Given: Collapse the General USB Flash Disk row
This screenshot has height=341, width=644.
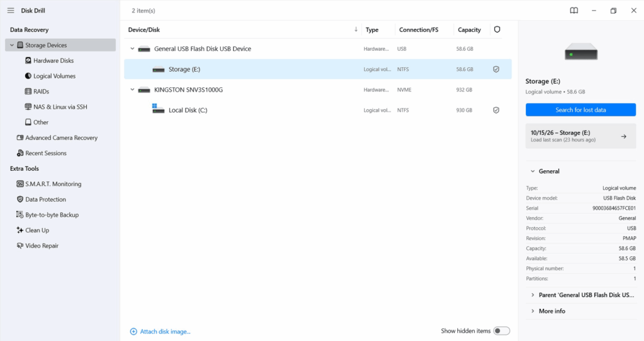Looking at the screenshot, I should [x=132, y=49].
